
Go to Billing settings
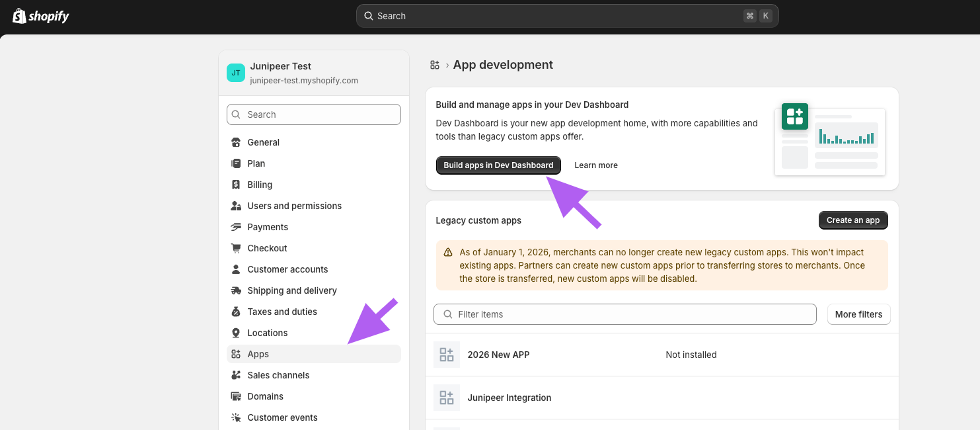314,185
